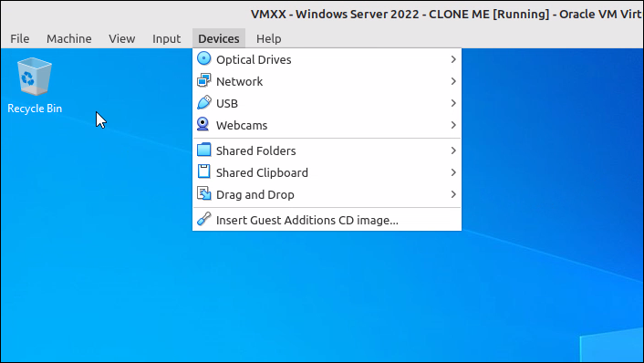The height and width of the screenshot is (363, 644).
Task: Expand the Shared Clipboard submenu arrow
Action: click(453, 172)
